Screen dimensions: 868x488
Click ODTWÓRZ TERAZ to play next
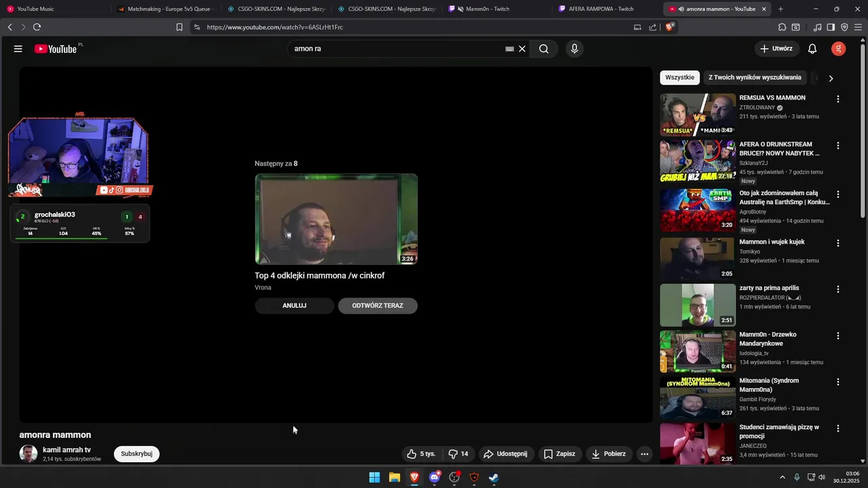(x=378, y=306)
